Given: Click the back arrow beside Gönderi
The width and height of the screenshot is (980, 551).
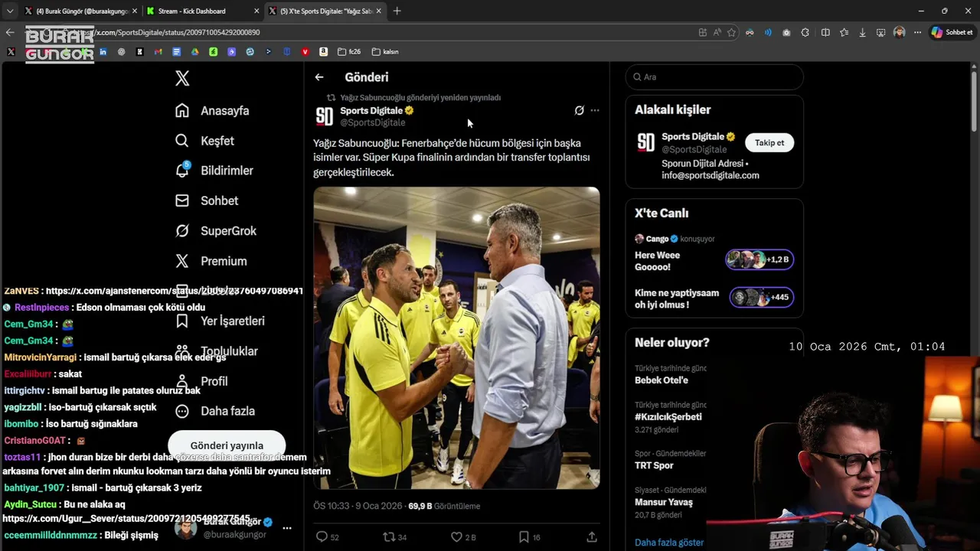Looking at the screenshot, I should coord(319,77).
